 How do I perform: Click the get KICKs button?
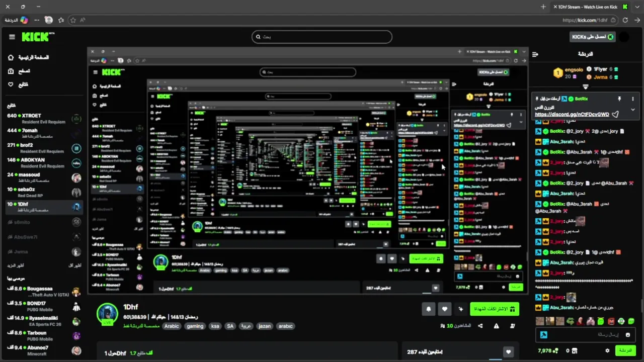593,37
